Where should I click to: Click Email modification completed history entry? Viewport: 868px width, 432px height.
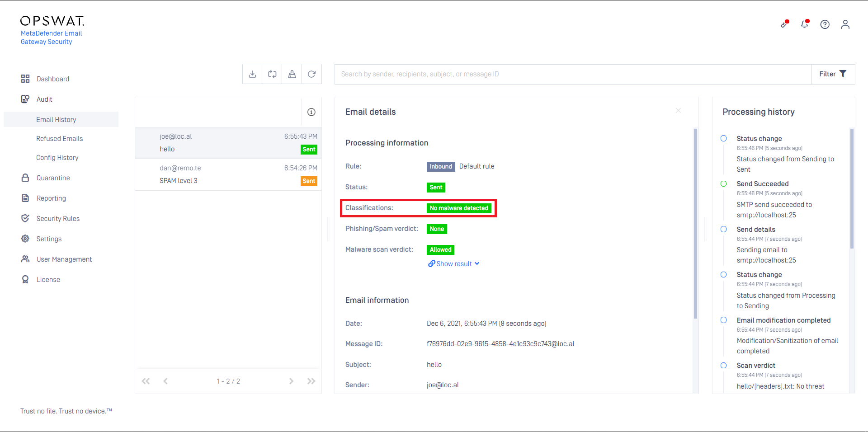point(783,320)
